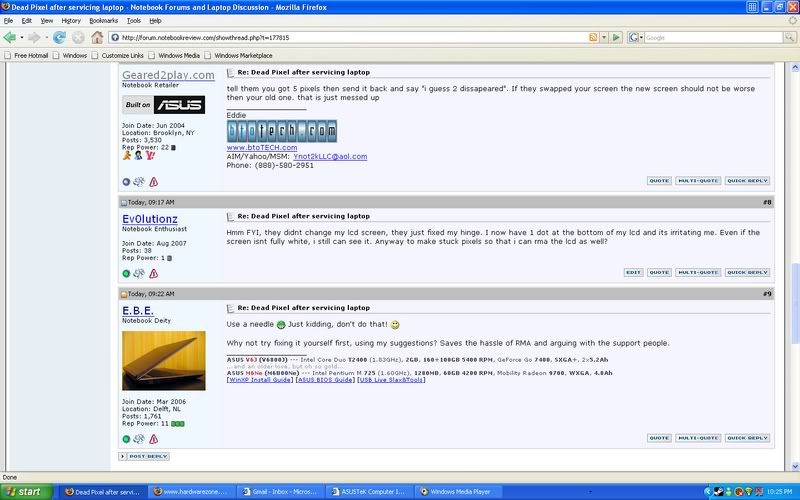The height and width of the screenshot is (500, 800).
Task: Open the History menu
Action: (x=71, y=21)
